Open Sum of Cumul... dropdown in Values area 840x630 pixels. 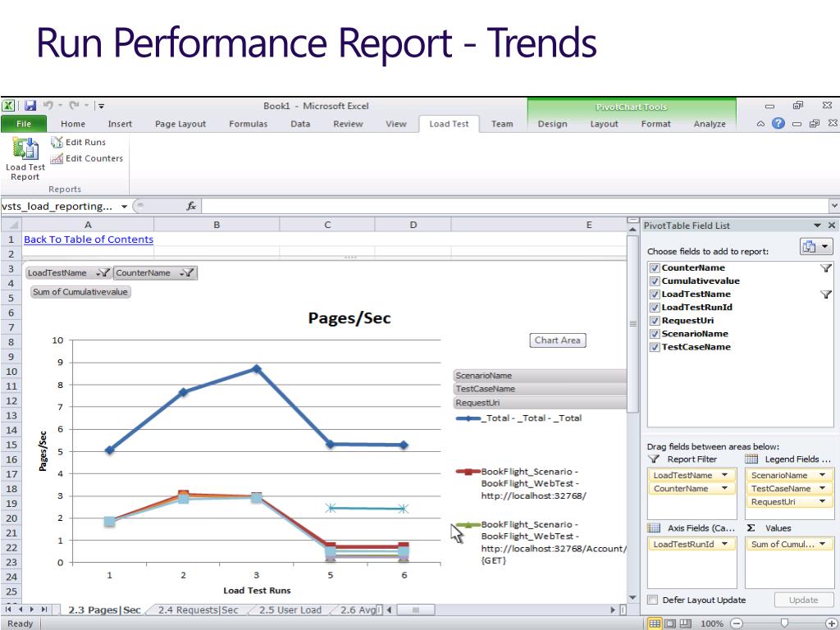[x=822, y=545]
